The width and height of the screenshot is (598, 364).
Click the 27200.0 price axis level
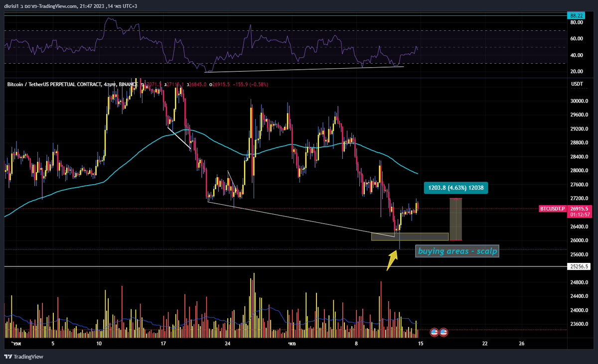click(579, 199)
